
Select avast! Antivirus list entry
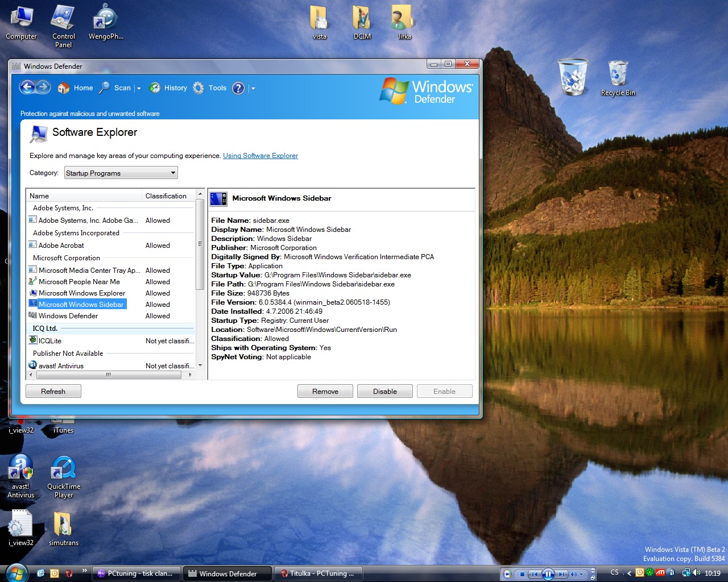coord(111,365)
